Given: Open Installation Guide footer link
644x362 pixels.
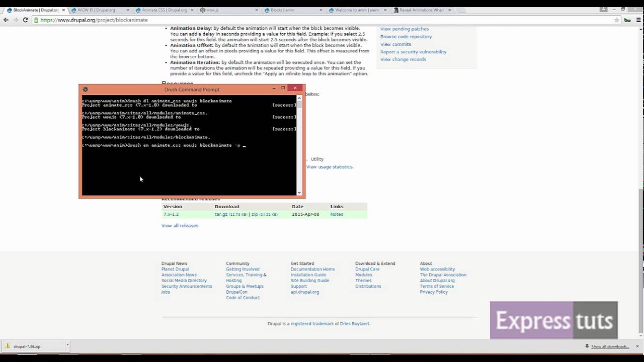Looking at the screenshot, I should [308, 275].
